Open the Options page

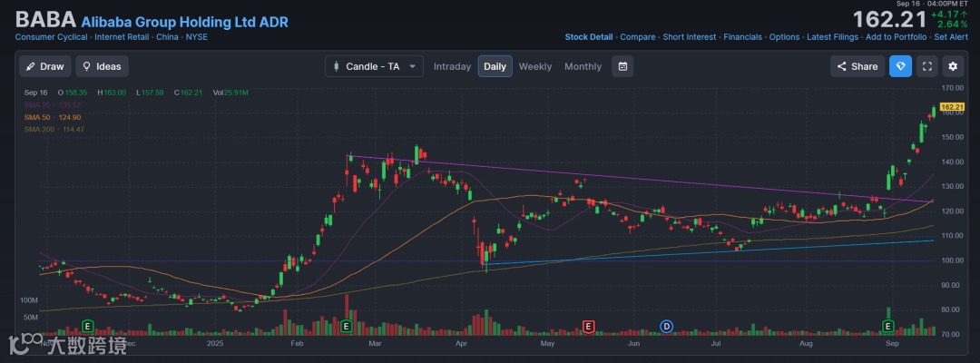click(x=784, y=37)
